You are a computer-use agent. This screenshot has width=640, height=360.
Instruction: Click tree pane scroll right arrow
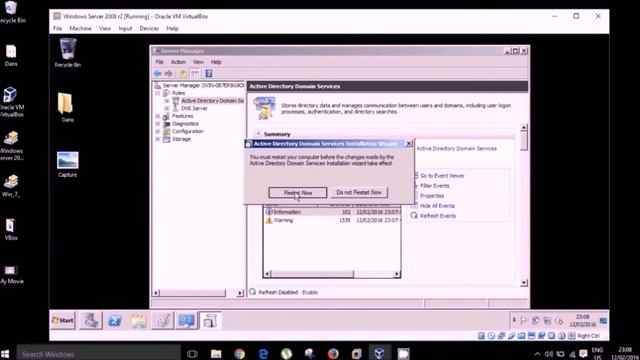pos(240,293)
